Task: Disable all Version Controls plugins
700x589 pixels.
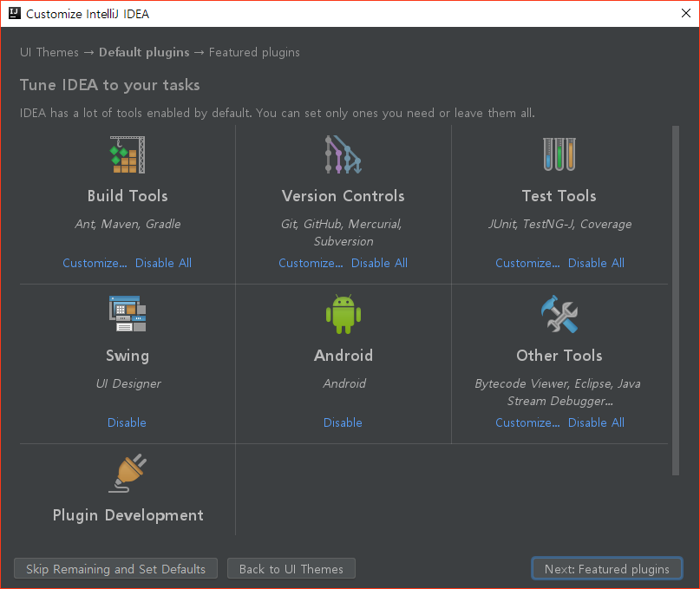Action: click(x=379, y=263)
